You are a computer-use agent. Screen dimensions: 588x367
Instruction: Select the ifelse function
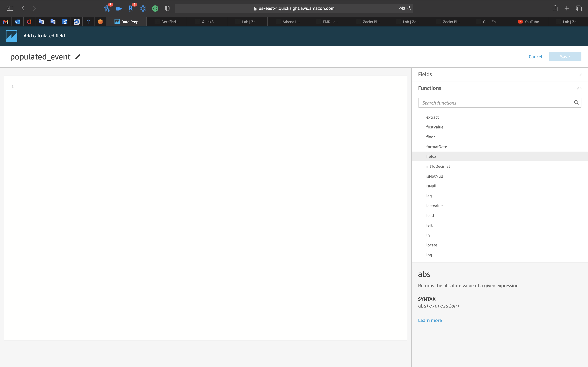(x=431, y=157)
